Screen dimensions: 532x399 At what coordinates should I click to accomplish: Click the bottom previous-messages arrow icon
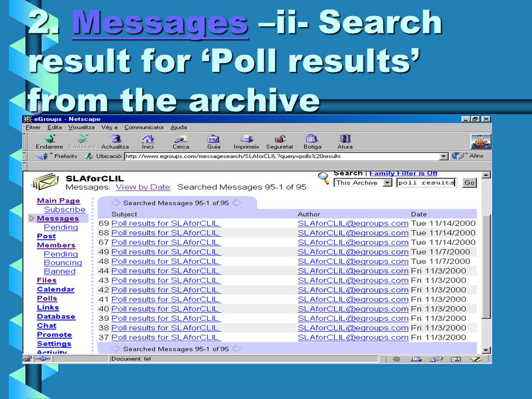[x=115, y=349]
